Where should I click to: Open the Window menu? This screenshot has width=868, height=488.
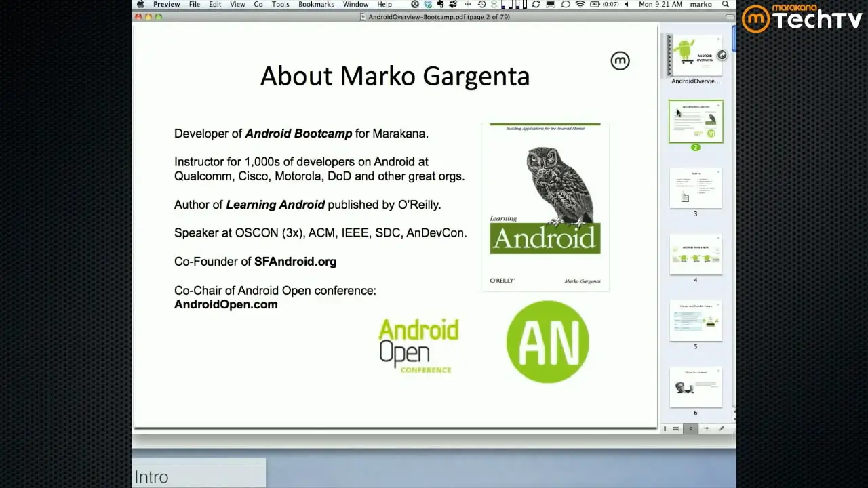355,4
